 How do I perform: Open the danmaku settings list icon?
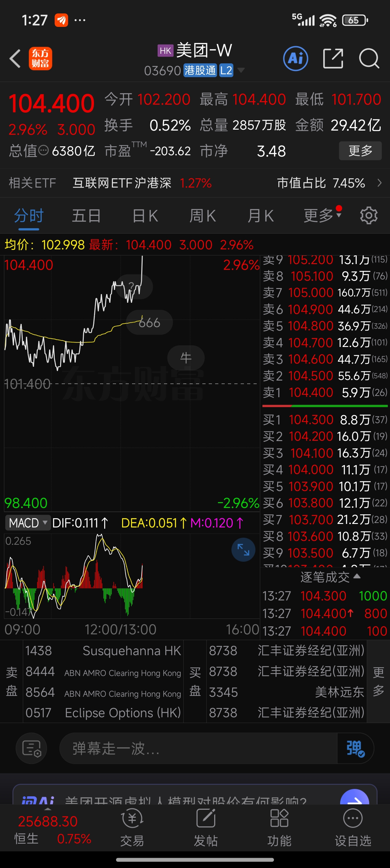tap(31, 748)
